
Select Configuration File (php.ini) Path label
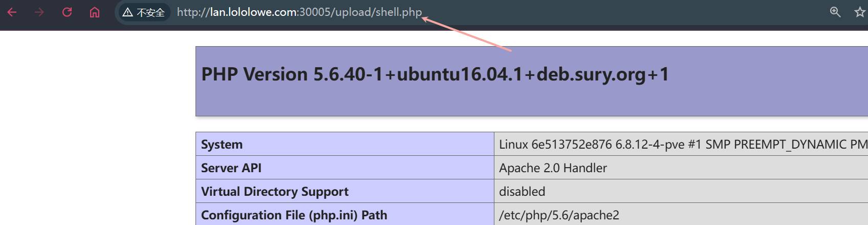[x=294, y=215]
